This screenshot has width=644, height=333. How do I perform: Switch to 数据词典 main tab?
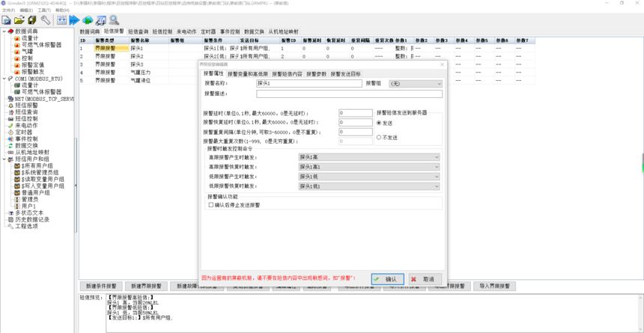(90, 31)
